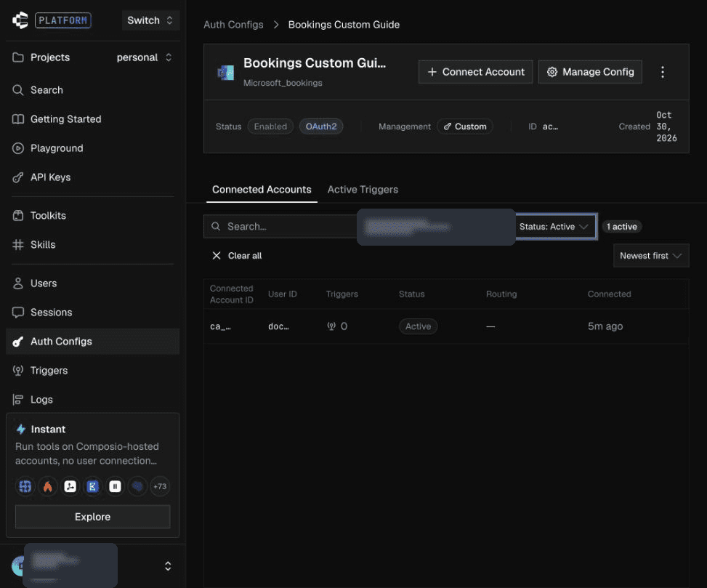Click the Users person icon
This screenshot has width=707, height=588.
18,283
